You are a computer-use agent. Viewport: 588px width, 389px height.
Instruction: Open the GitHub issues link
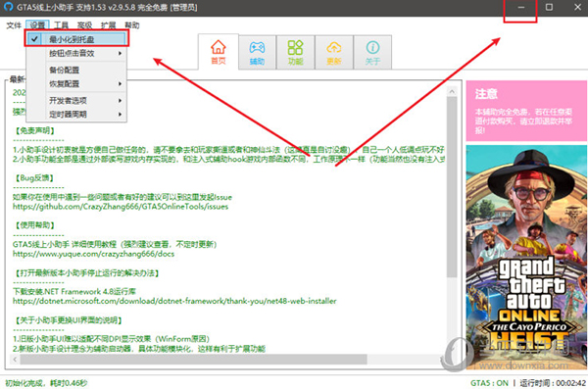[121, 207]
